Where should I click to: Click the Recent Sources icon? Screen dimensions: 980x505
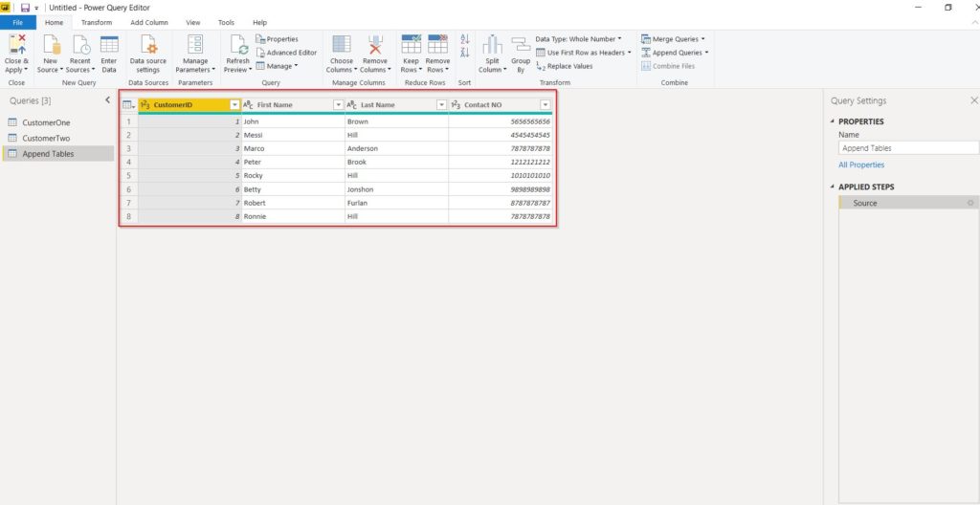coord(80,45)
